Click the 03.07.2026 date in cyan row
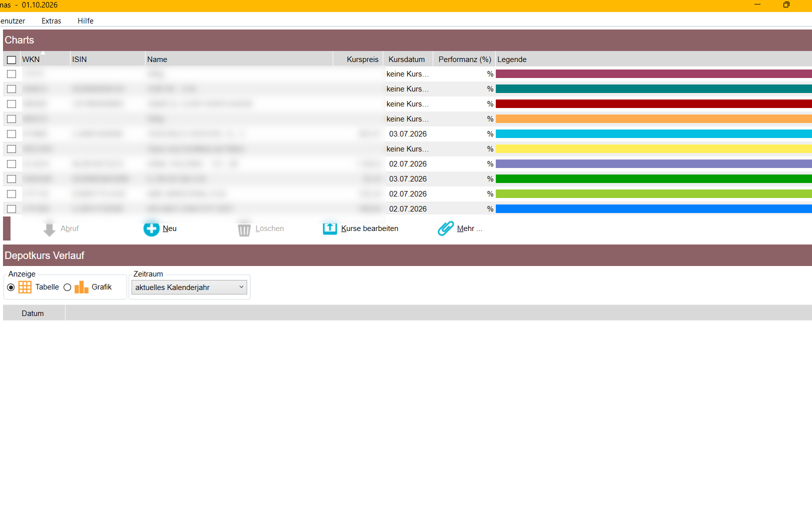This screenshot has width=812, height=527. point(408,134)
